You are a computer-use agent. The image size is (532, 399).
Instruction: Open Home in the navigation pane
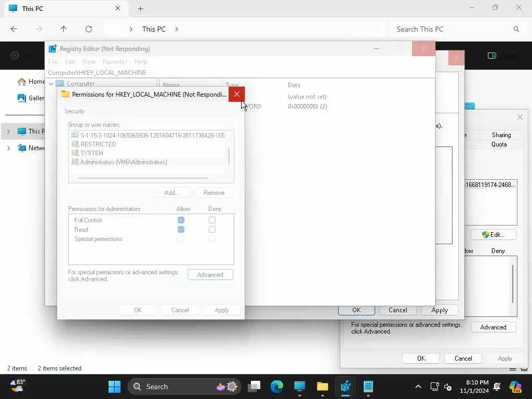pos(31,82)
